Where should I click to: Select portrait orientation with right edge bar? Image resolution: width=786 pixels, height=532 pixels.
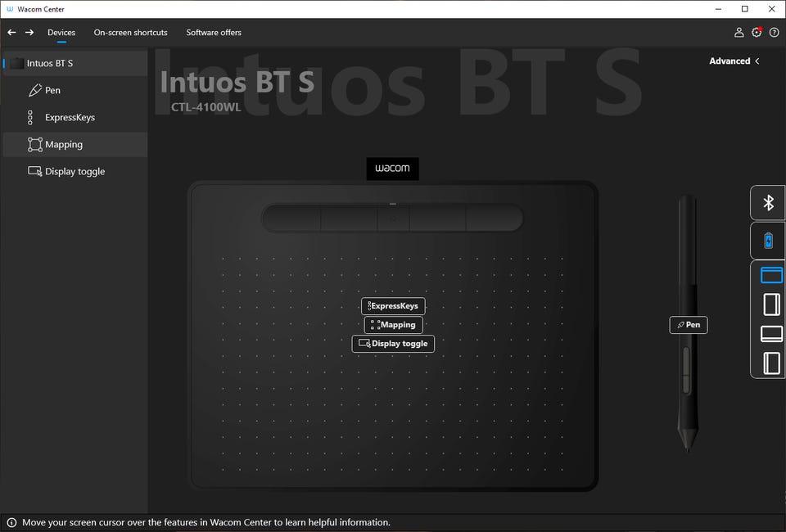[x=771, y=304]
